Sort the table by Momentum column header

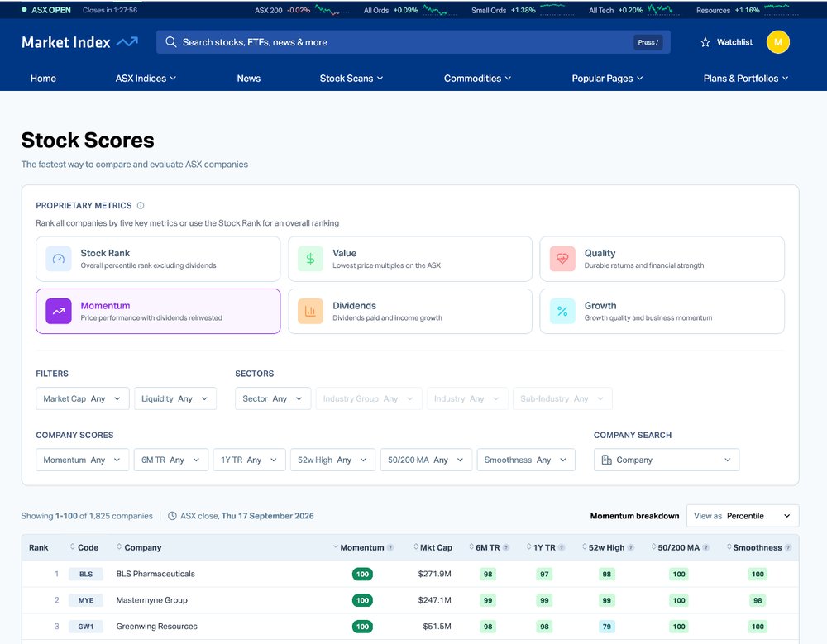[x=362, y=547]
